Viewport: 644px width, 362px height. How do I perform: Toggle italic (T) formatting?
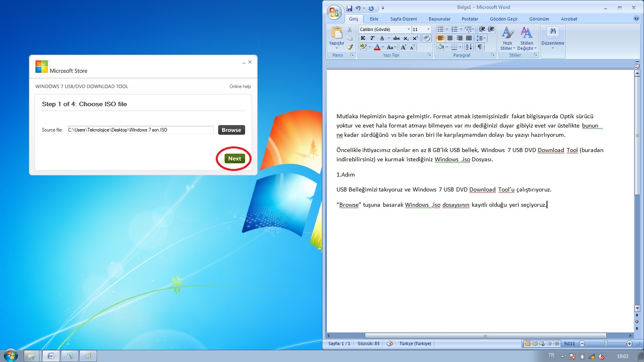[x=372, y=38]
